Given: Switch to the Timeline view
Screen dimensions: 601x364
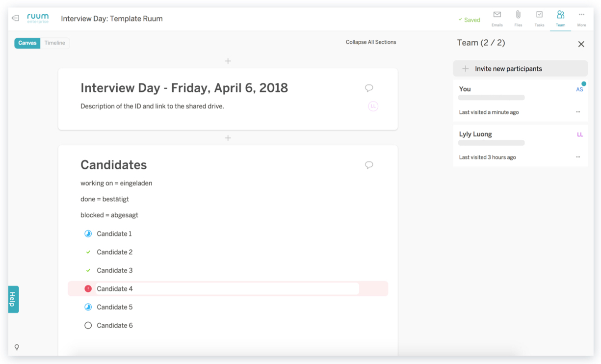Looking at the screenshot, I should 54,43.
